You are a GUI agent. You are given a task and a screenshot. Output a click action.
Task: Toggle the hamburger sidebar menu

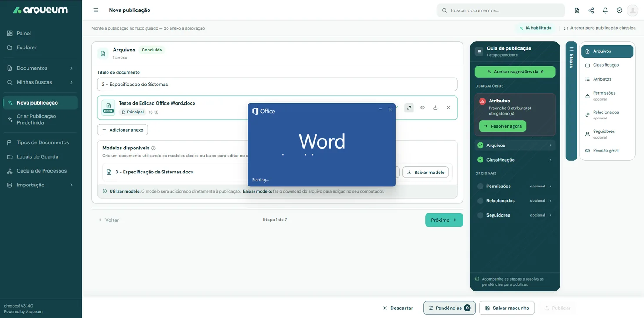(96, 10)
